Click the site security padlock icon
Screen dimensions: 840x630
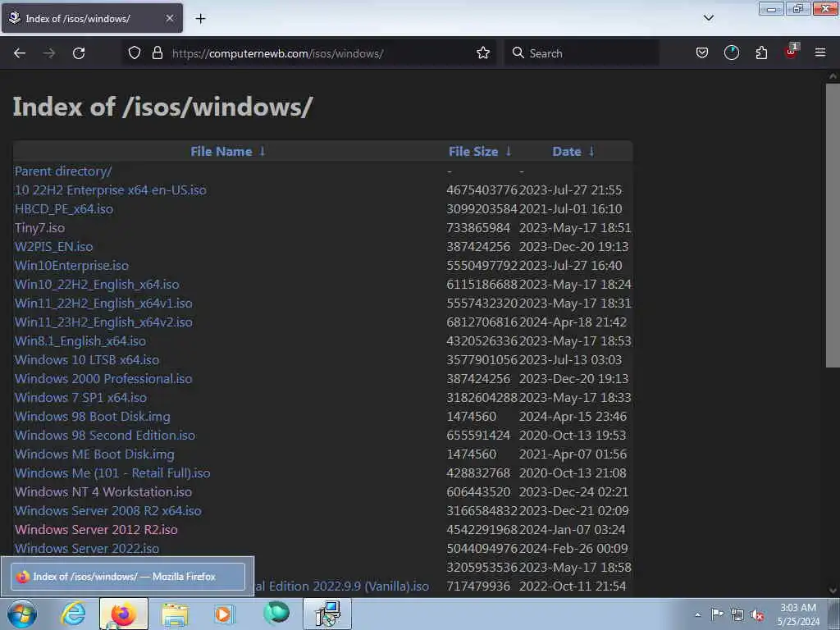tap(157, 53)
